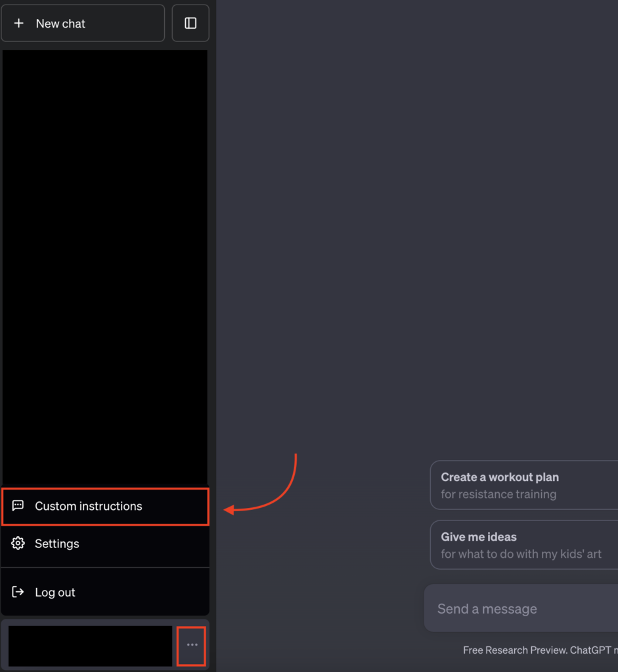Image resolution: width=618 pixels, height=672 pixels.
Task: Click the "for what to do with my kids' art" text
Action: [x=521, y=555]
